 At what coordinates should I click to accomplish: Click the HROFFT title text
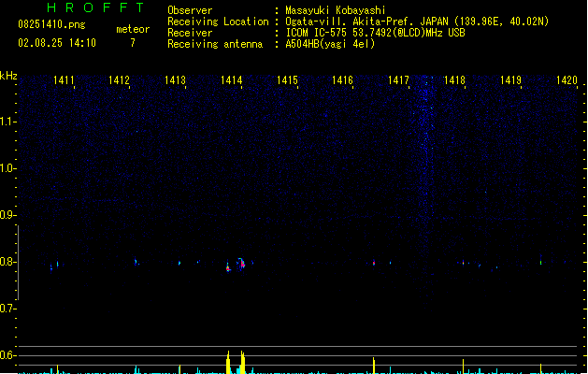[x=95, y=7]
